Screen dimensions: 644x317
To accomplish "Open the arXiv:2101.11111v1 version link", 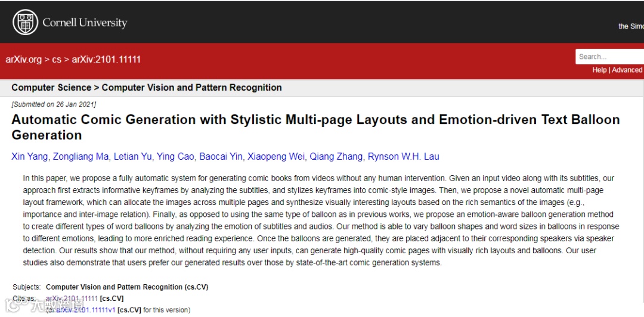I will [x=86, y=310].
